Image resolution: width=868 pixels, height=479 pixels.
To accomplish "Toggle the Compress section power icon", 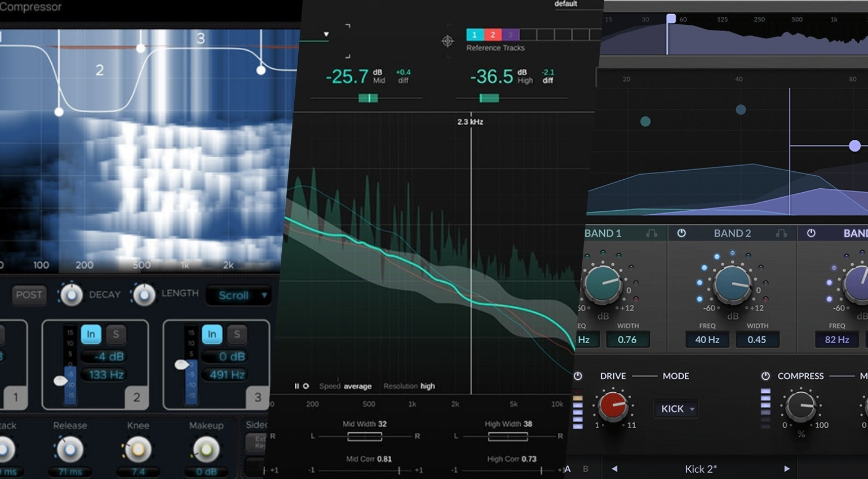I will point(765,376).
